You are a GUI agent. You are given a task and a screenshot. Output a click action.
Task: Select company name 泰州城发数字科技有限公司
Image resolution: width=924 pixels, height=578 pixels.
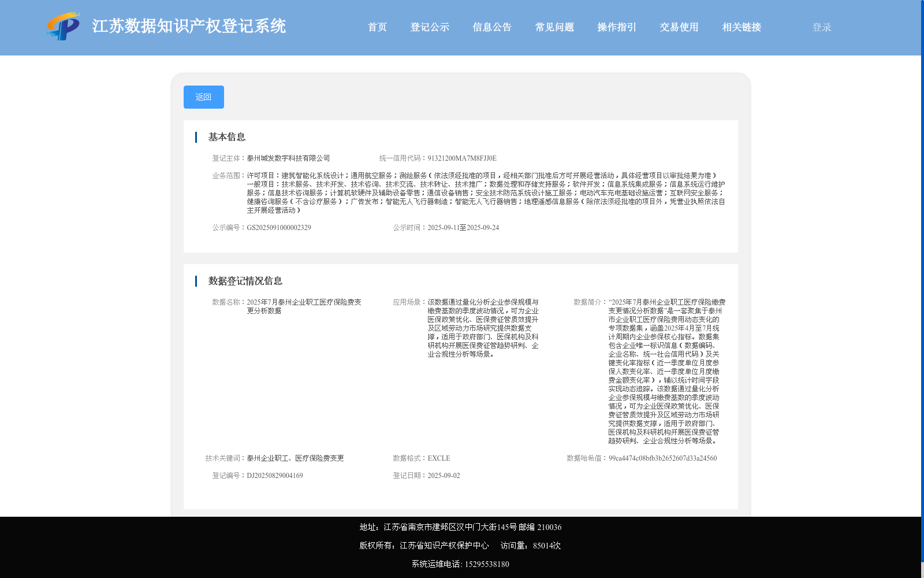point(289,158)
